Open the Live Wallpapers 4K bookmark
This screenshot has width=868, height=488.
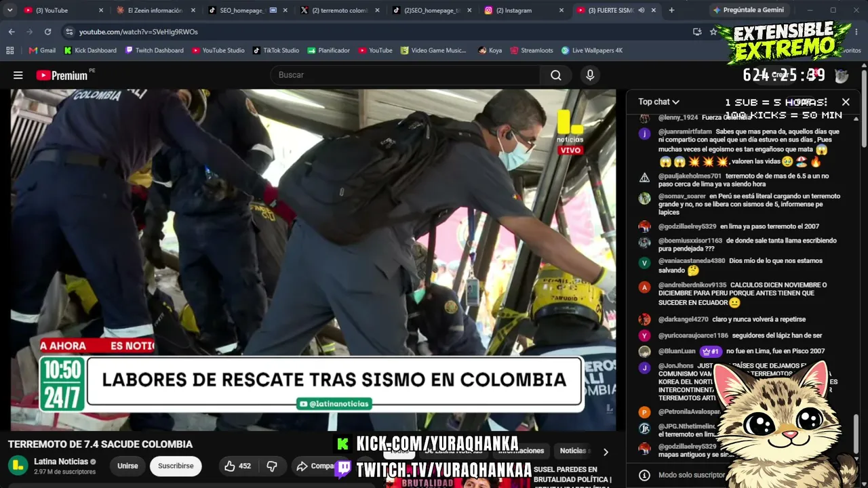[591, 50]
